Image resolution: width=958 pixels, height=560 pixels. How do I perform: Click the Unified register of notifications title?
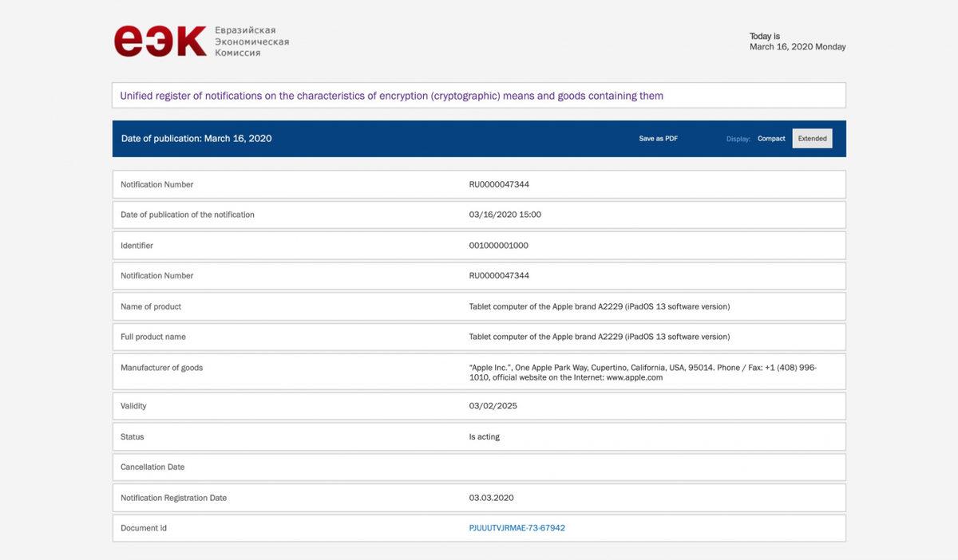coord(391,96)
